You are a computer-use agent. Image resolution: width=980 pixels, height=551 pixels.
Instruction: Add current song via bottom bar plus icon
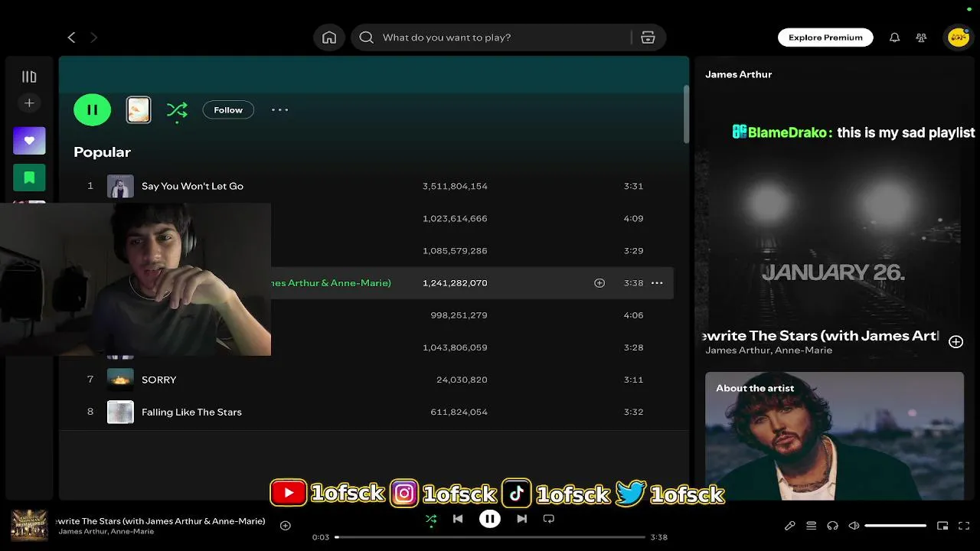286,526
